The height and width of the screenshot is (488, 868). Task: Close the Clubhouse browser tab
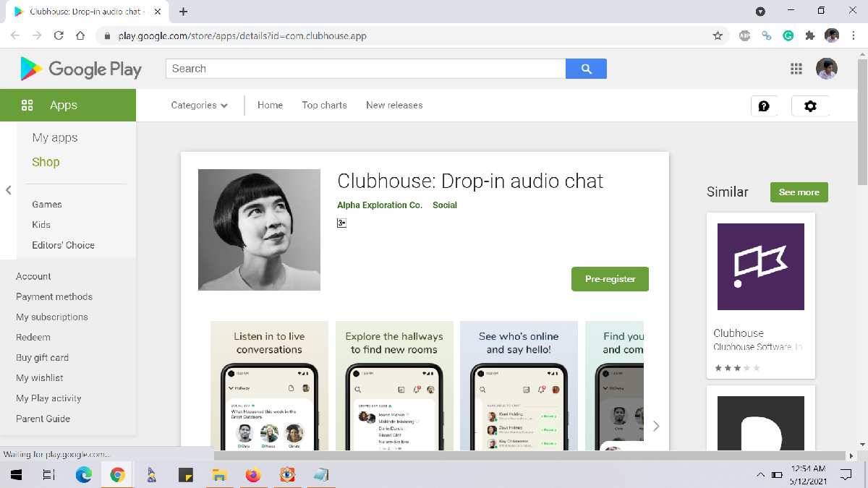(158, 12)
